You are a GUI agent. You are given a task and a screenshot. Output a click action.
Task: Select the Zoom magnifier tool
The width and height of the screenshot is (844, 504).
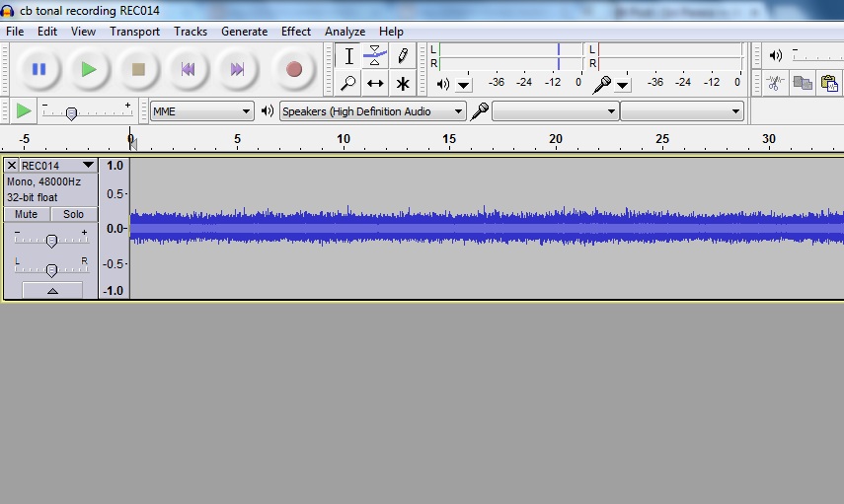click(348, 84)
